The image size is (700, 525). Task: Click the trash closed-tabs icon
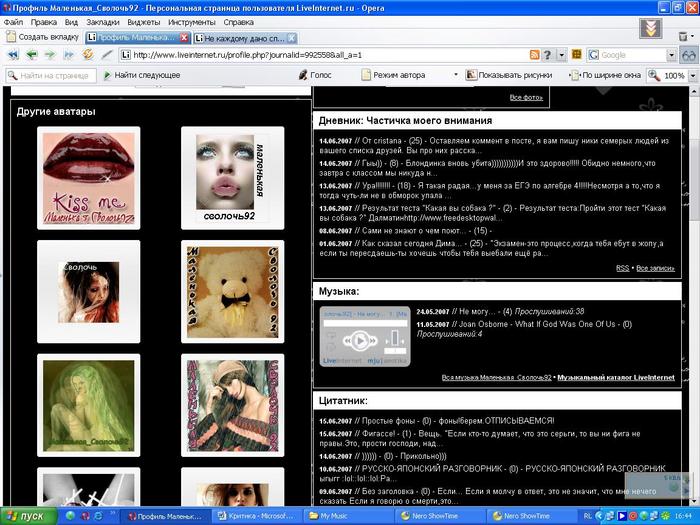point(683,36)
